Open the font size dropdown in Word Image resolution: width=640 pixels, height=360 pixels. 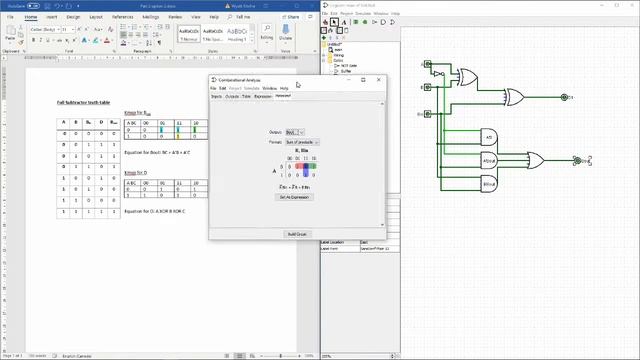(x=73, y=29)
